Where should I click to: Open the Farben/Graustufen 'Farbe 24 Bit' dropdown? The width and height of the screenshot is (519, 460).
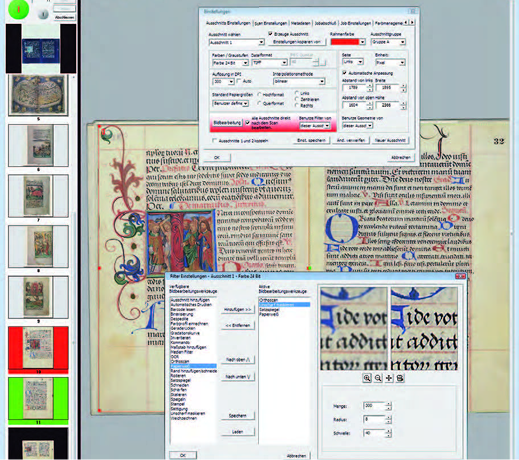pyautogui.click(x=230, y=63)
